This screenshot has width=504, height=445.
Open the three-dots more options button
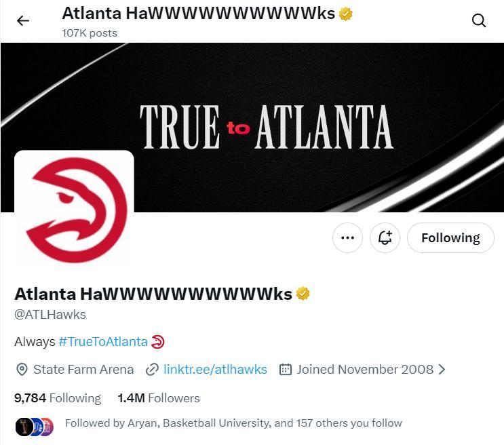click(x=347, y=237)
